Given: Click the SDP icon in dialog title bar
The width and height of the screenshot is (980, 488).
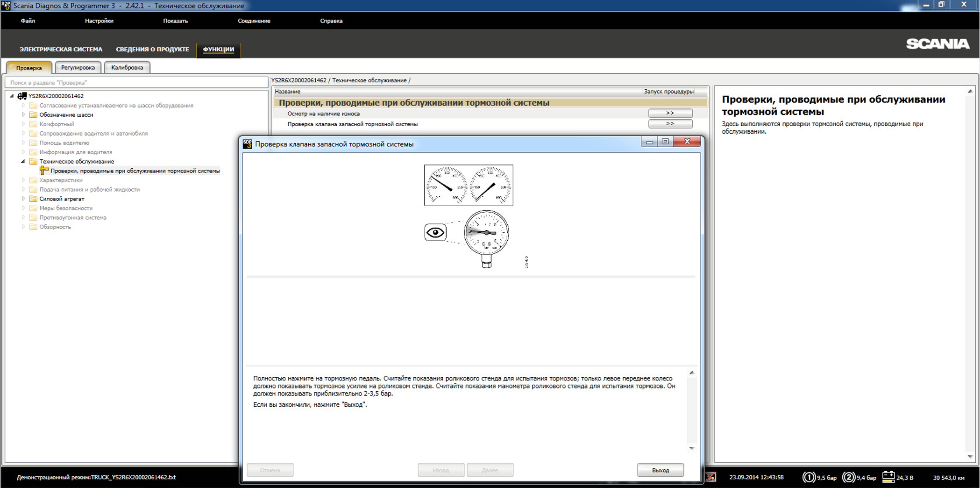Looking at the screenshot, I should (248, 144).
